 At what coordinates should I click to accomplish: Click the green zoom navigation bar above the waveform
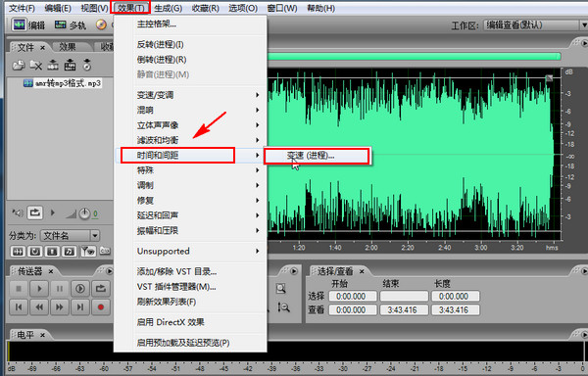pos(414,57)
